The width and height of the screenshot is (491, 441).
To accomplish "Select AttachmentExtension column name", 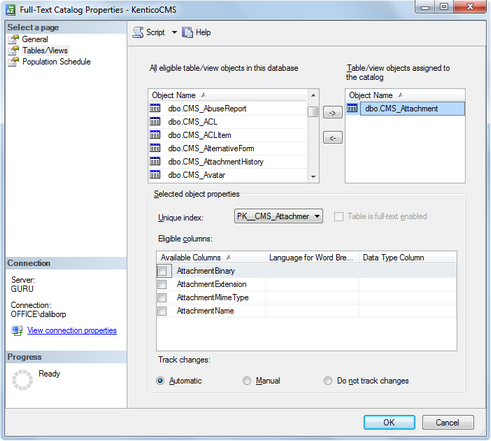I will pos(212,284).
